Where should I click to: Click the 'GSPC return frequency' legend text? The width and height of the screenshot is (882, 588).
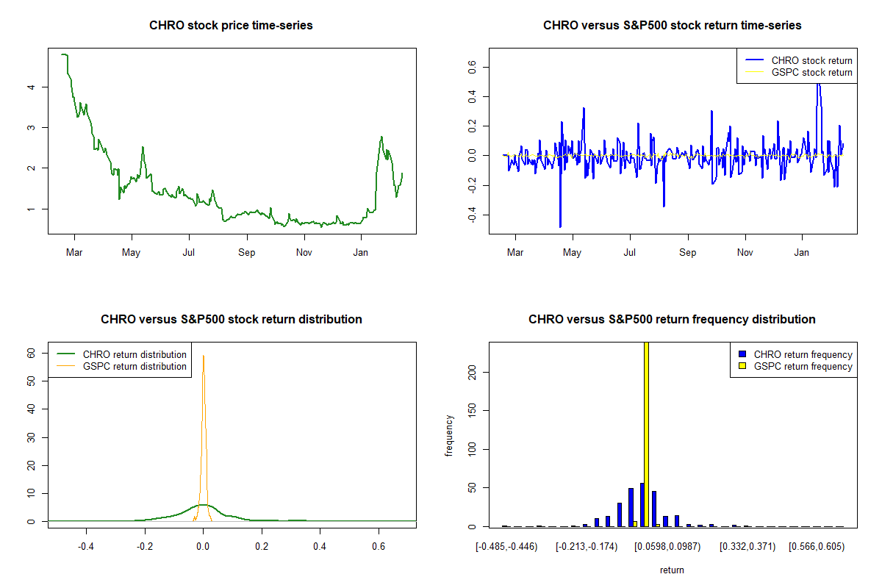[x=803, y=367]
